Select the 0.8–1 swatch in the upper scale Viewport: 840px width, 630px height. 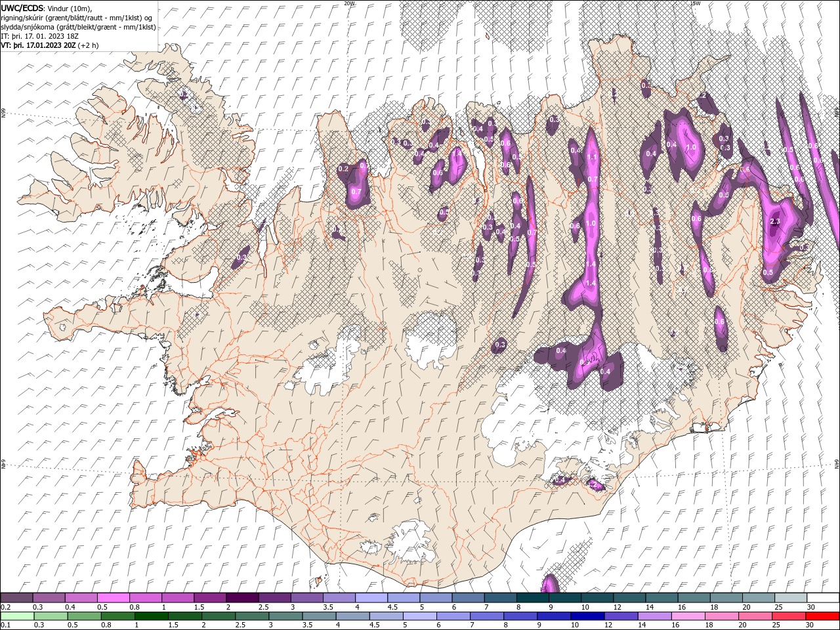point(145,598)
